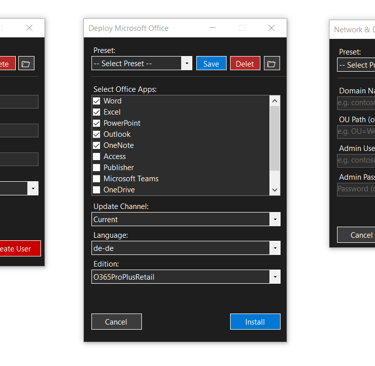375x366 pixels.
Task: Close the left partial window
Action: (29, 28)
